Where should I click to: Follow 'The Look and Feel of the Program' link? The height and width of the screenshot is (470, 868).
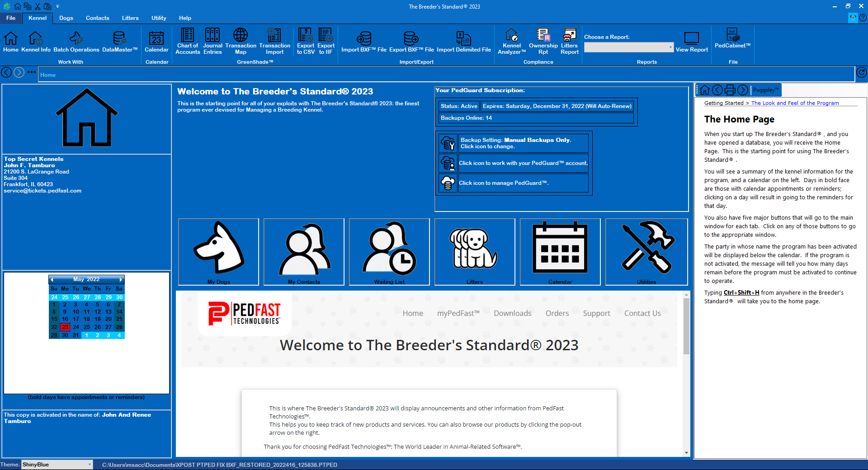pyautogui.click(x=795, y=103)
